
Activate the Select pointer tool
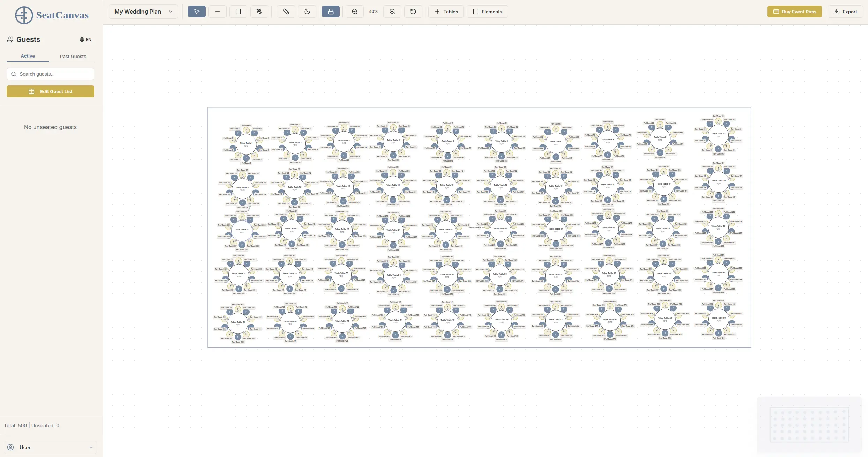click(197, 12)
